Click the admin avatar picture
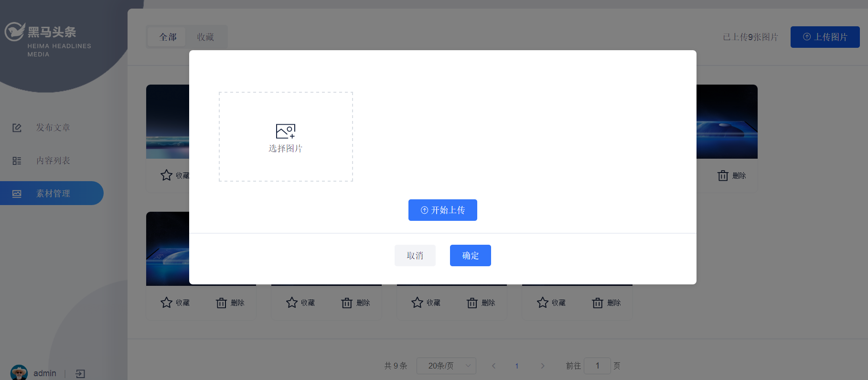 [19, 373]
